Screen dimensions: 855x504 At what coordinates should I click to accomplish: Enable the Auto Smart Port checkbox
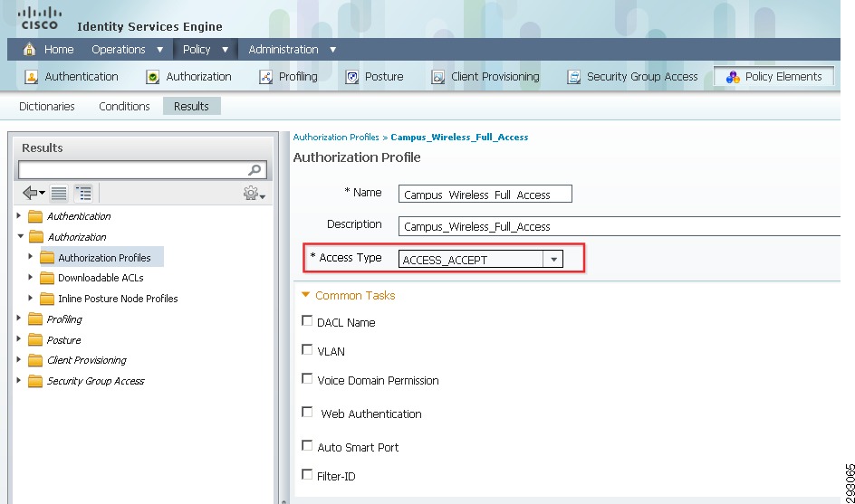click(x=307, y=445)
